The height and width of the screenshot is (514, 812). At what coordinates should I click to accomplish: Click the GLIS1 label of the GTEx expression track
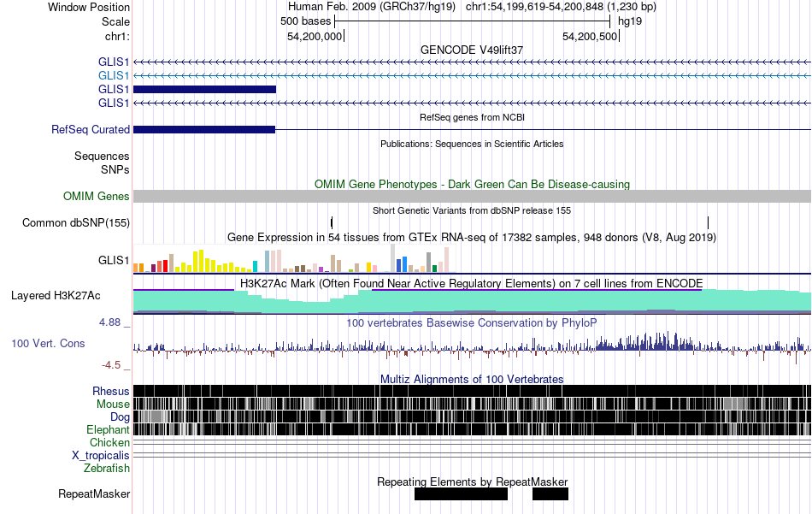114,260
